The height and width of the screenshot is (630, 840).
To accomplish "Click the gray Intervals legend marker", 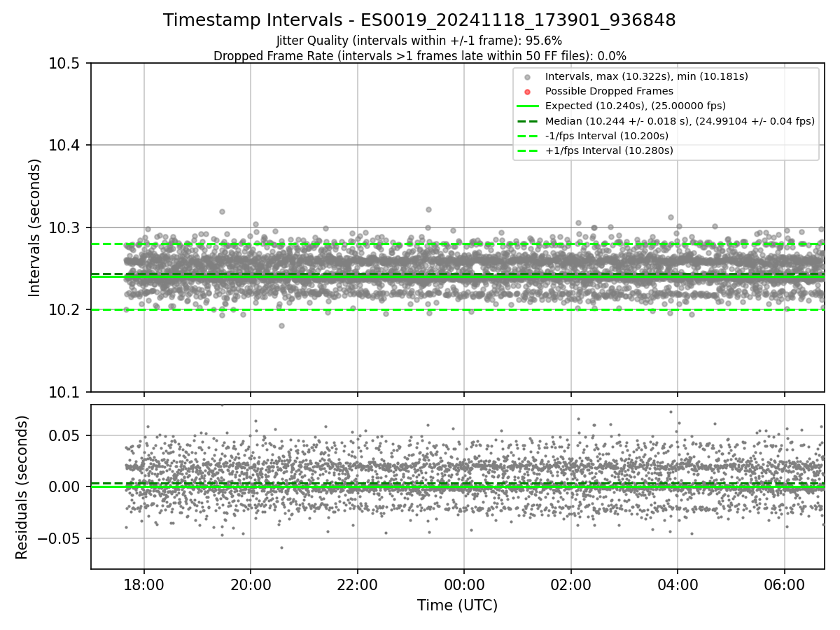I will [x=528, y=76].
